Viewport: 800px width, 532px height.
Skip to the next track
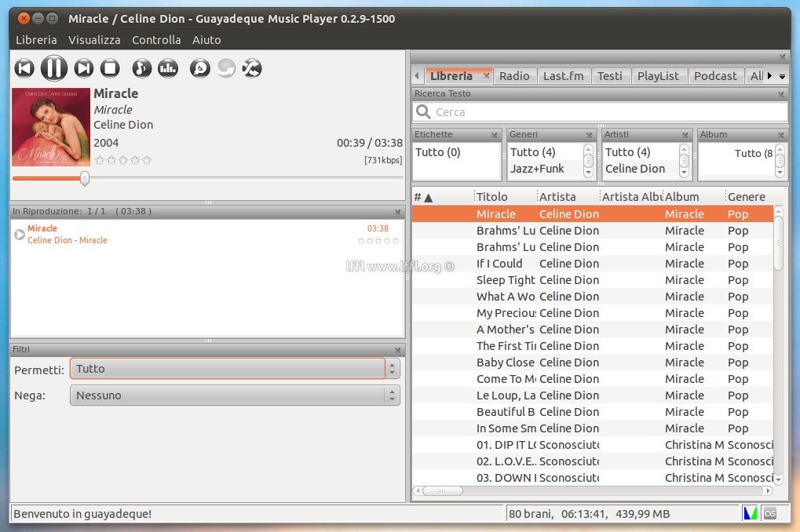tap(84, 68)
